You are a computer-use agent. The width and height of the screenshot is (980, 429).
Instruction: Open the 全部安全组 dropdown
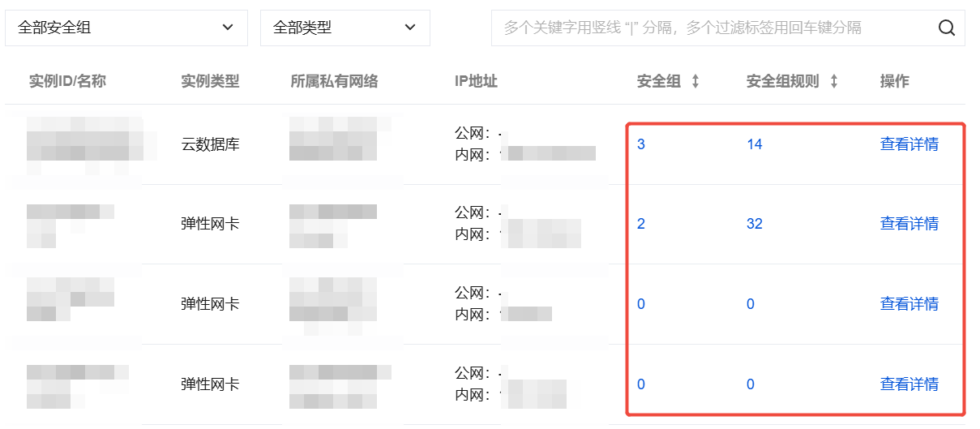pyautogui.click(x=126, y=28)
